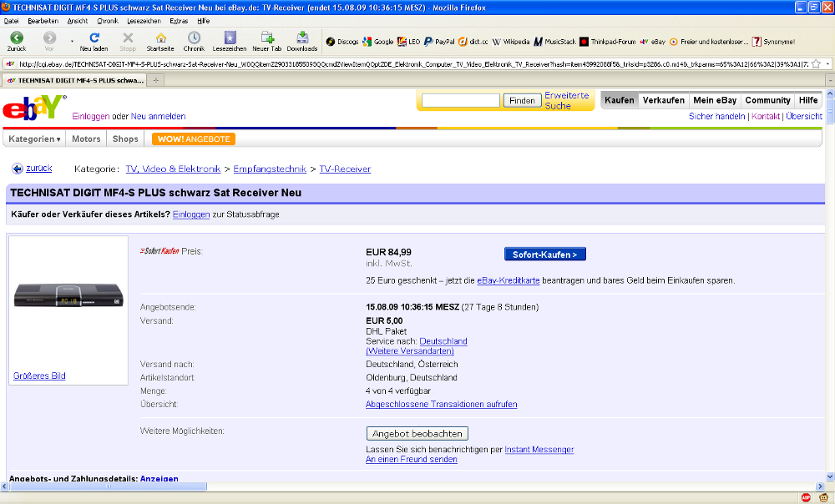Screen dimensions: 835x504
Task: Open the Chronik clock icon
Action: pos(194,38)
